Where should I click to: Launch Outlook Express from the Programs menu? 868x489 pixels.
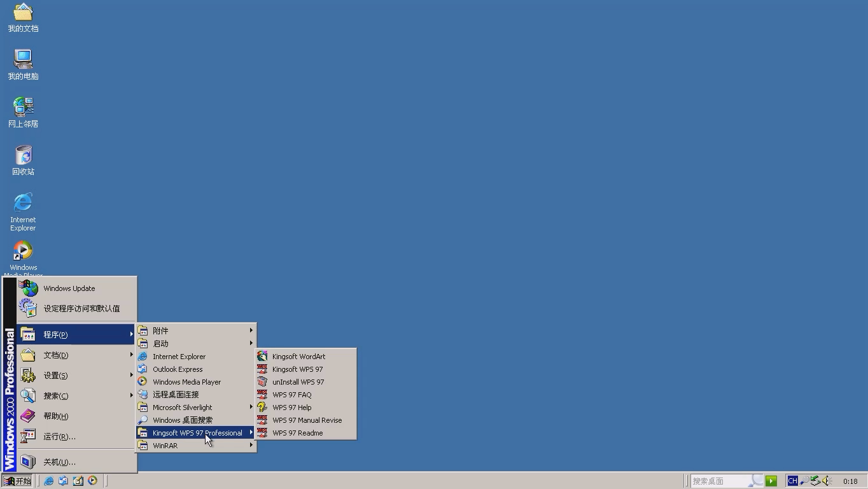click(x=196, y=369)
